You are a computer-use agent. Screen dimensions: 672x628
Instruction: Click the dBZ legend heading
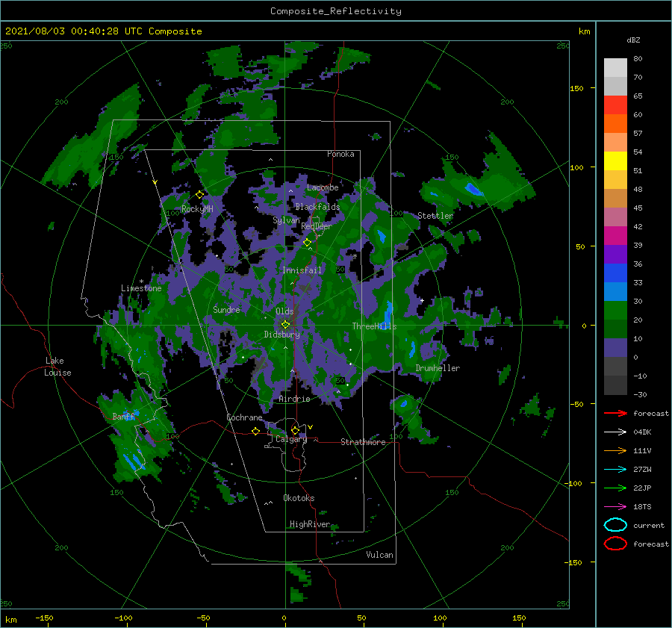(633, 40)
